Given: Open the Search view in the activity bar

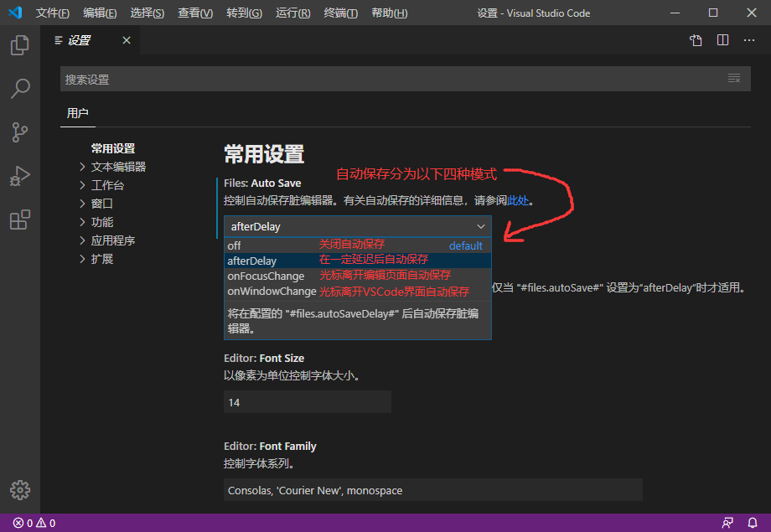Looking at the screenshot, I should tap(19, 89).
